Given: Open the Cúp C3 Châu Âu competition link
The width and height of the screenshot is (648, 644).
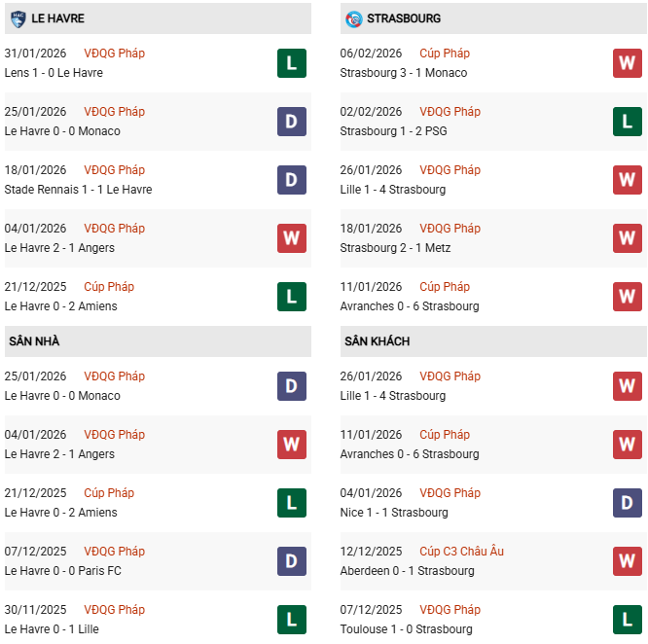Looking at the screenshot, I should tap(461, 552).
